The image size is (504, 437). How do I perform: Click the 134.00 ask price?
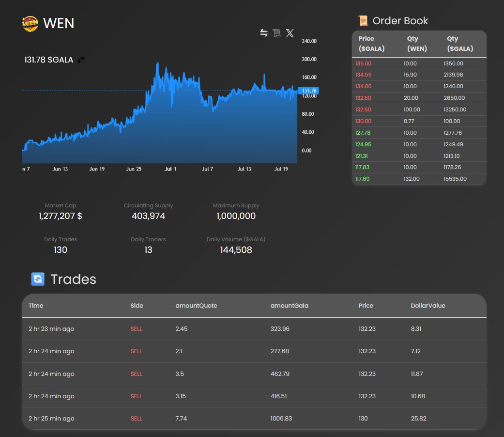tap(363, 86)
